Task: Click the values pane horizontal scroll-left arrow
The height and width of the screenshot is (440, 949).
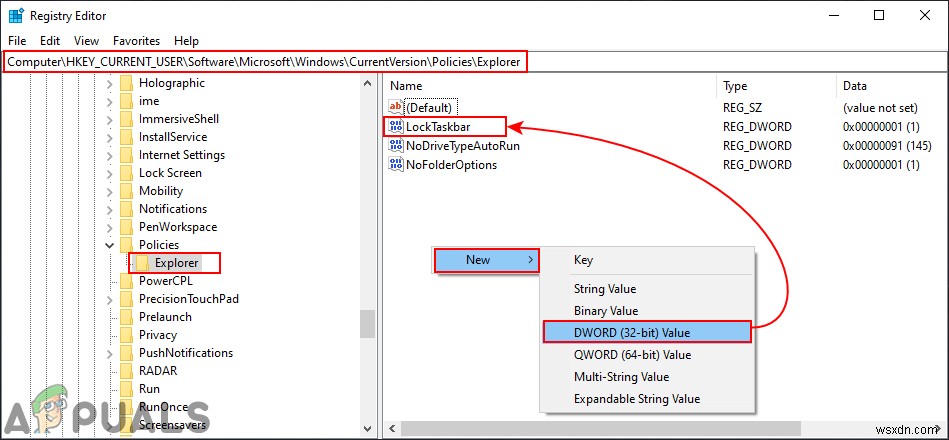Action: tap(392, 428)
